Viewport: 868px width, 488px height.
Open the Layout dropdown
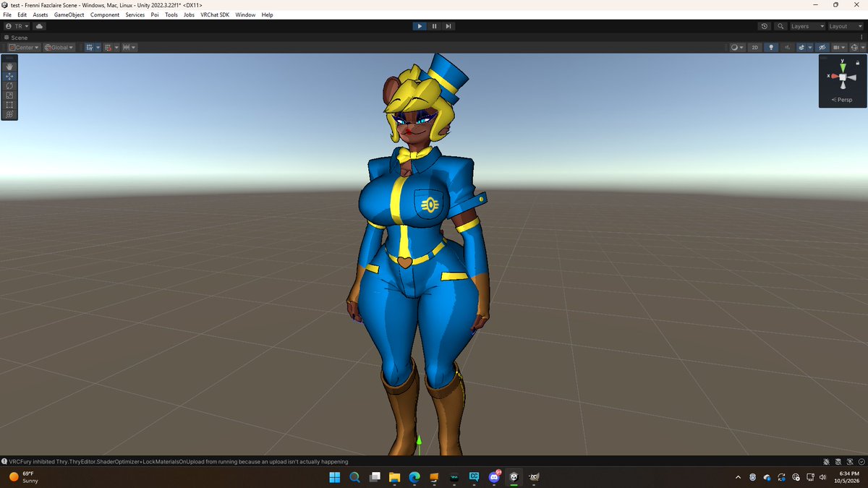click(x=845, y=26)
